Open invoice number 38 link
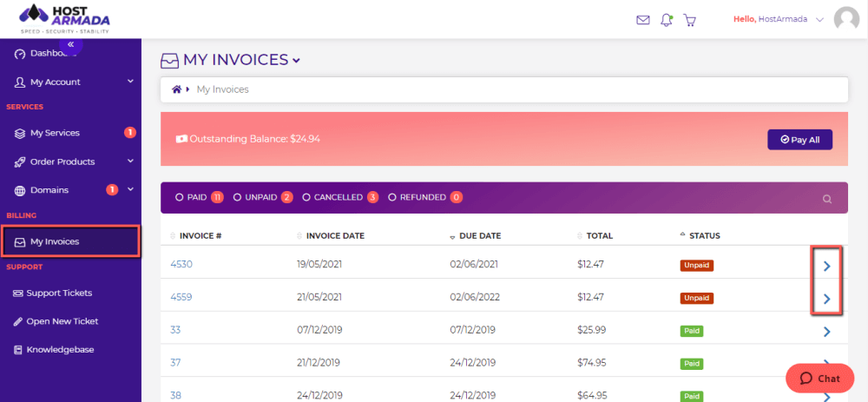Viewport: 868px width, 402px height. pyautogui.click(x=175, y=395)
